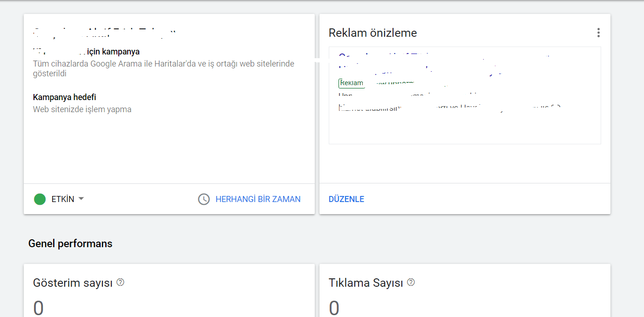Click the Tıklama Sayısı card title
644x317 pixels.
(366, 283)
